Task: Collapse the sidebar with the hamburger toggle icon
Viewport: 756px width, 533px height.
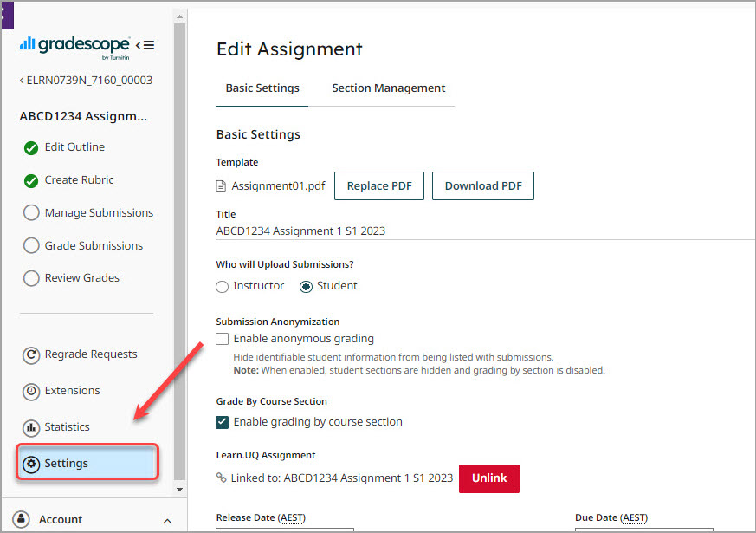Action: (145, 45)
